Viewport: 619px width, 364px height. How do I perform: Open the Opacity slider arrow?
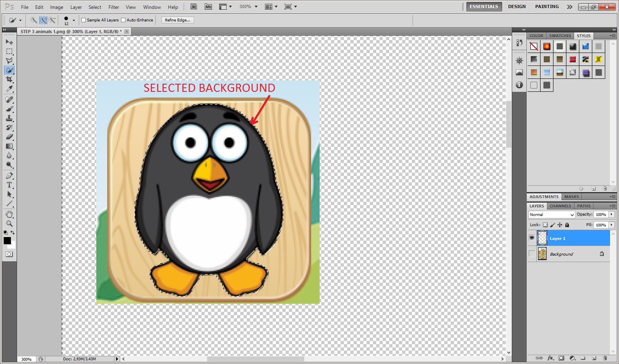click(612, 215)
